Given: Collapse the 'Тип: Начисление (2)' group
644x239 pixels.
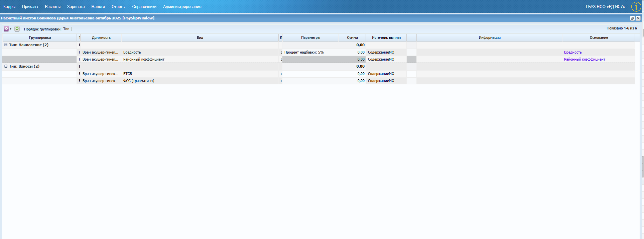Looking at the screenshot, I should [x=6, y=45].
